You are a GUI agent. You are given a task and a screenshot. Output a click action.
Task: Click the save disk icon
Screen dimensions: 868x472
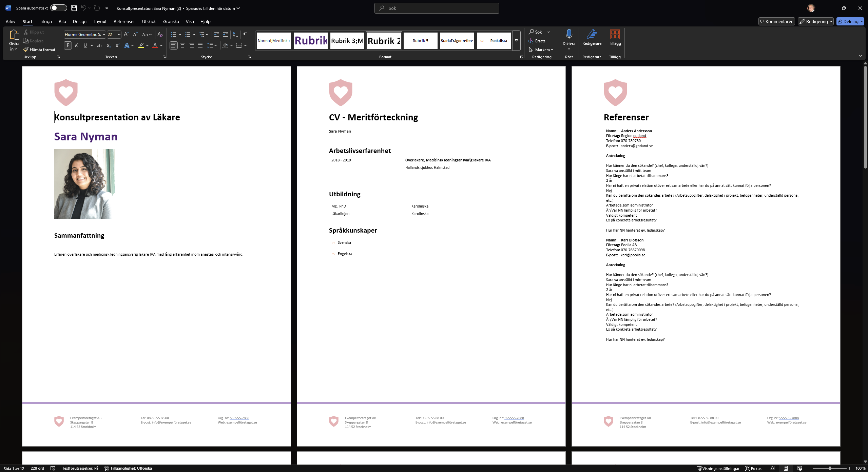tap(74, 8)
